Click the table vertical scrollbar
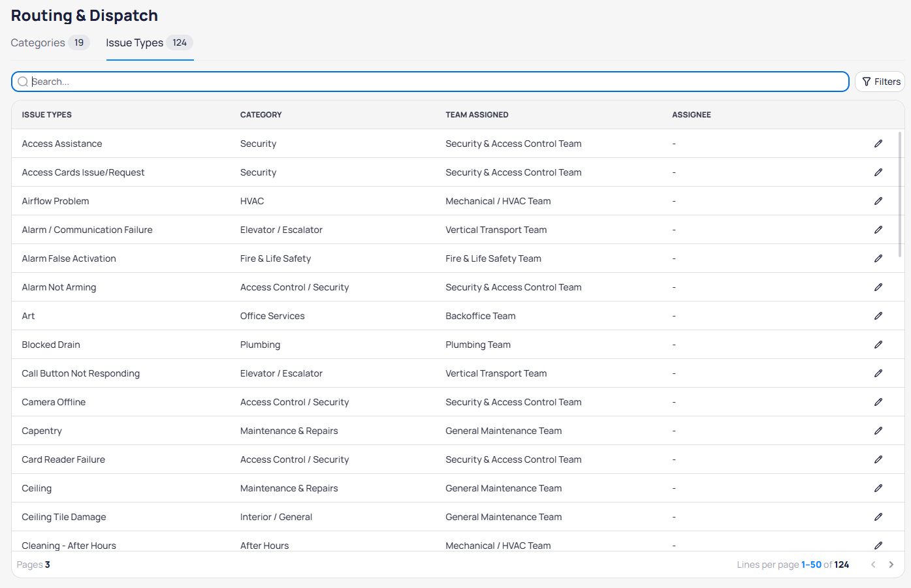This screenshot has height=588, width=911. click(900, 194)
